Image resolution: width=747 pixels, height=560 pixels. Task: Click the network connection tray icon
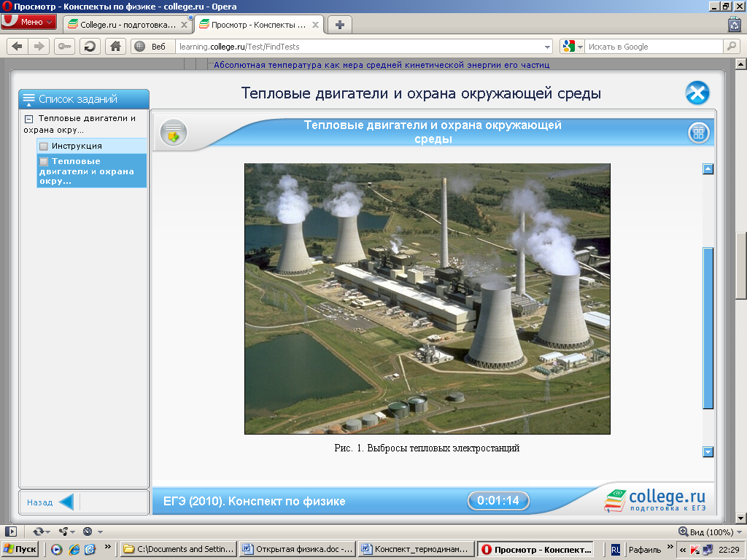point(707,550)
